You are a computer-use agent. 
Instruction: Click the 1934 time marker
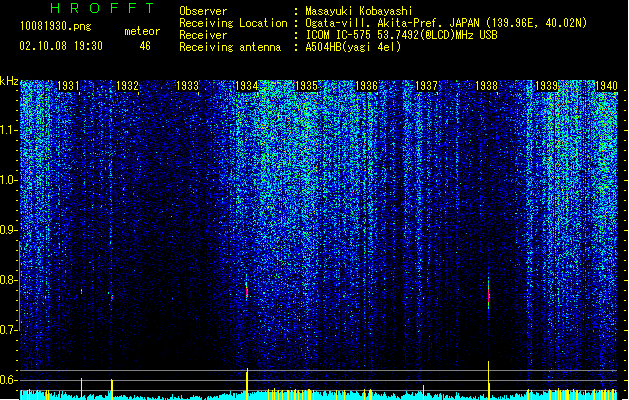coord(246,85)
